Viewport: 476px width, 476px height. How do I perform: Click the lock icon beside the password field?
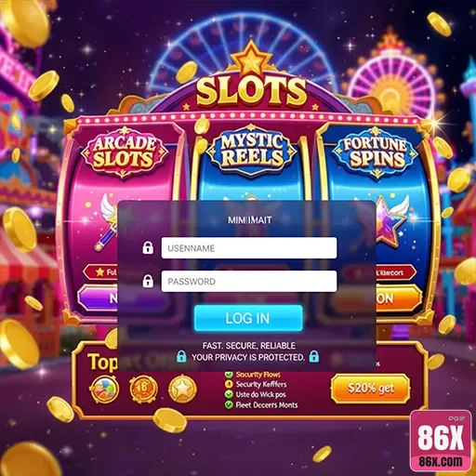(x=148, y=281)
